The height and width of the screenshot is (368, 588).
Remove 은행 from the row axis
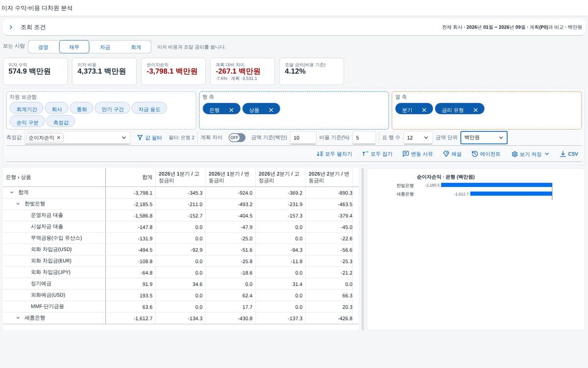pyautogui.click(x=231, y=110)
